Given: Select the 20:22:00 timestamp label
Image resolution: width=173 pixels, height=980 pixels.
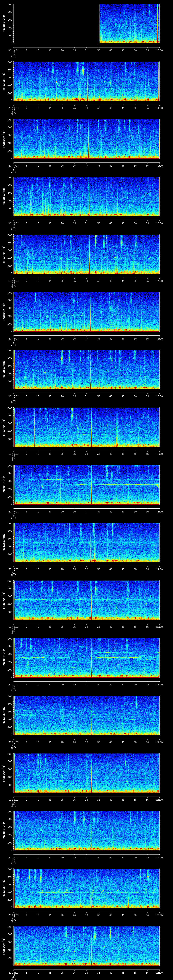Looking at the screenshot, I should click(13, 800).
